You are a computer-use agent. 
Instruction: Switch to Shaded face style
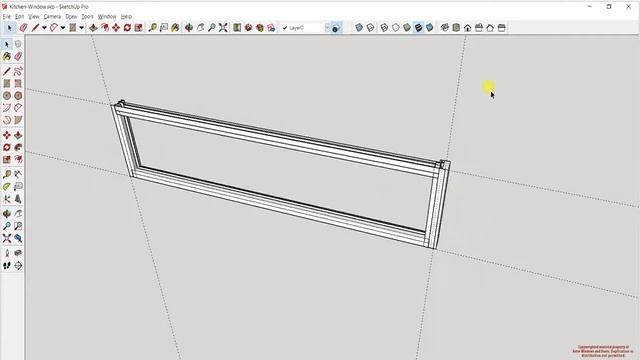pos(407,28)
